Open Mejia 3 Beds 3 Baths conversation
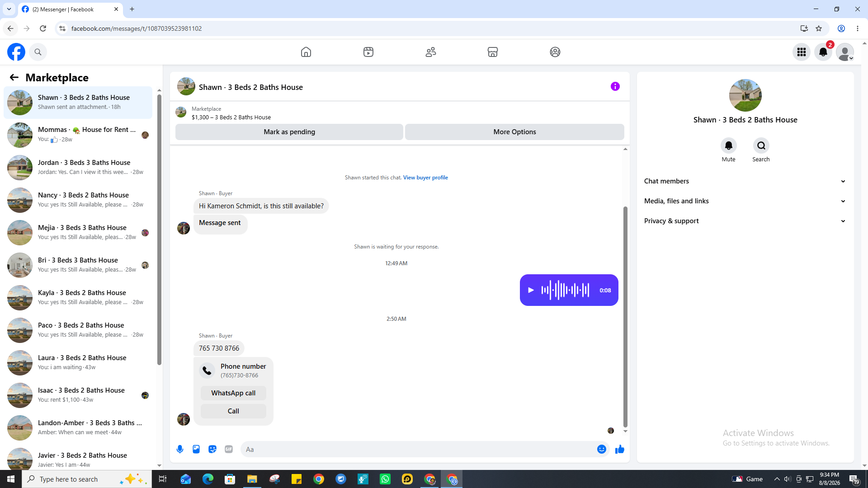868x488 pixels. (x=78, y=232)
